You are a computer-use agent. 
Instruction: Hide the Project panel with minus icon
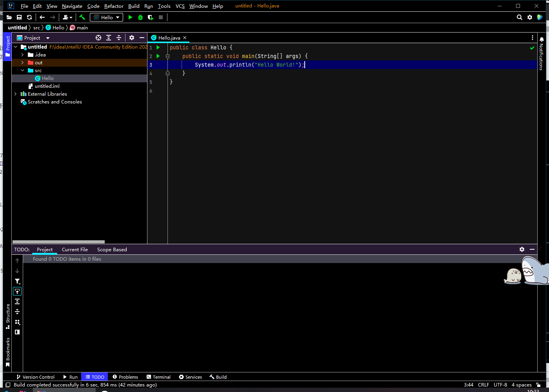click(142, 38)
